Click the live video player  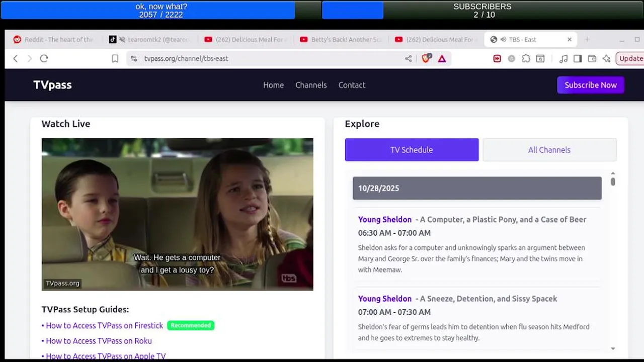tap(177, 214)
